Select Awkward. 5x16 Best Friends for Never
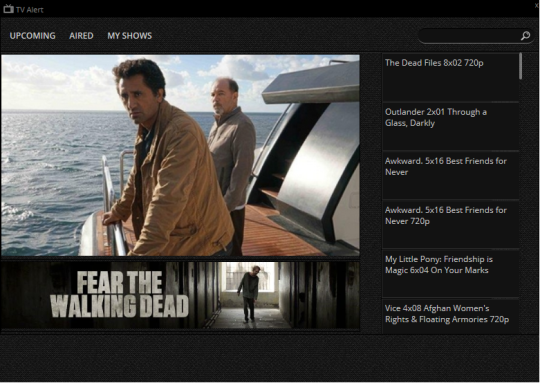Image resolution: width=540 pixels, height=383 pixels. coord(450,176)
